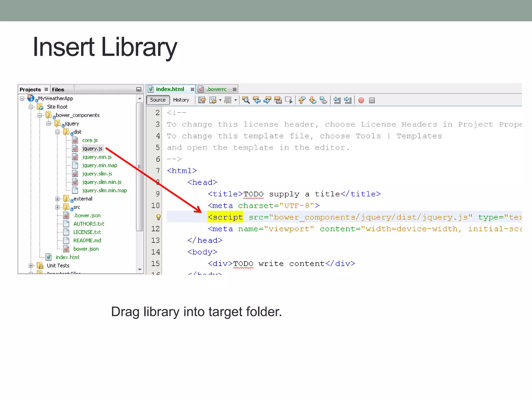Select jquery.min.map file
532x399 pixels.
[x=100, y=165]
